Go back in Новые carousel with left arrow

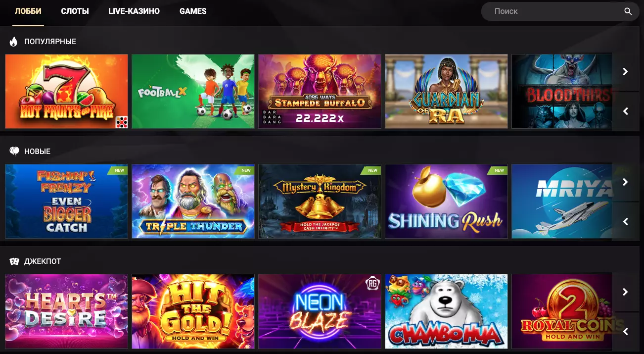pos(625,221)
